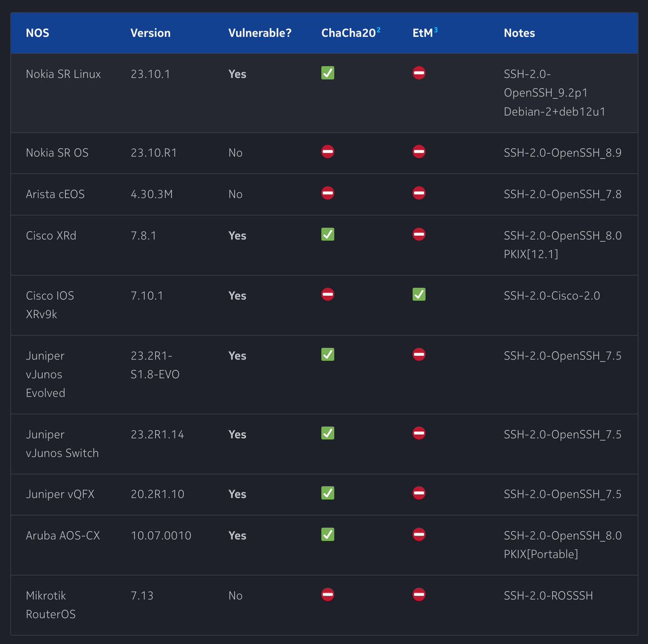Select the Arista cEOS name cell

click(55, 194)
